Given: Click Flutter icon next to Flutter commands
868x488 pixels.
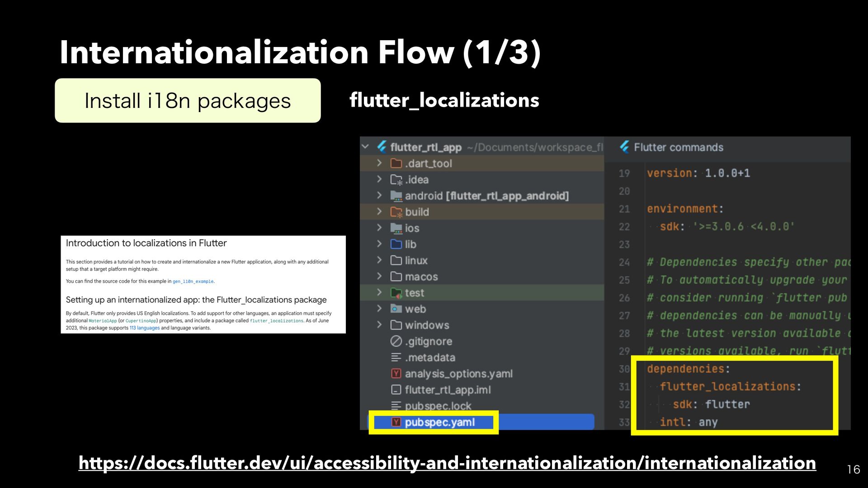Looking at the screenshot, I should [x=625, y=147].
